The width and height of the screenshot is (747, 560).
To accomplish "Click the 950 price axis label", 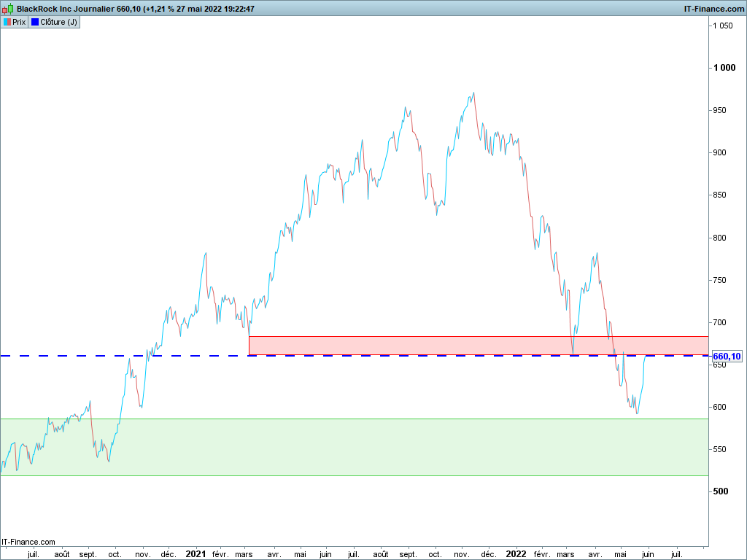I will click(719, 110).
